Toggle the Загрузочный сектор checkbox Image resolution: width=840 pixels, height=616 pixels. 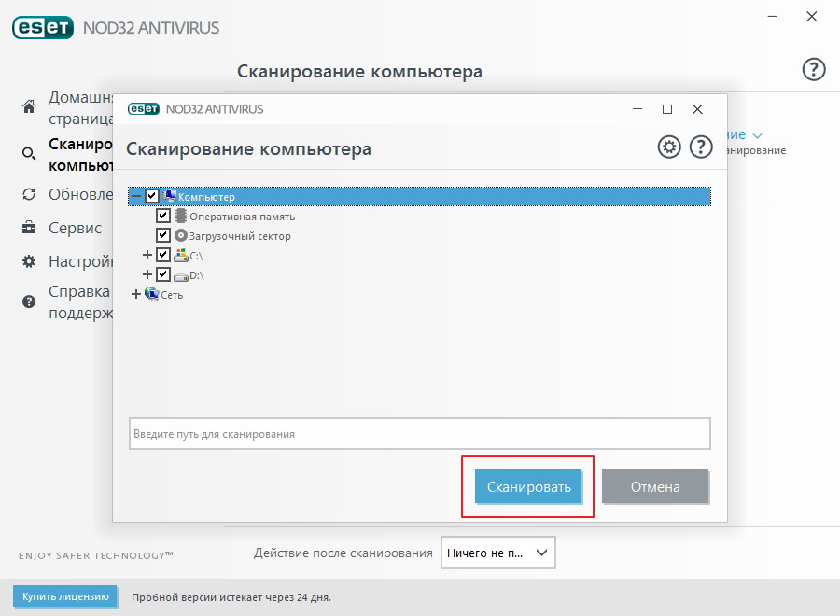coord(163,236)
